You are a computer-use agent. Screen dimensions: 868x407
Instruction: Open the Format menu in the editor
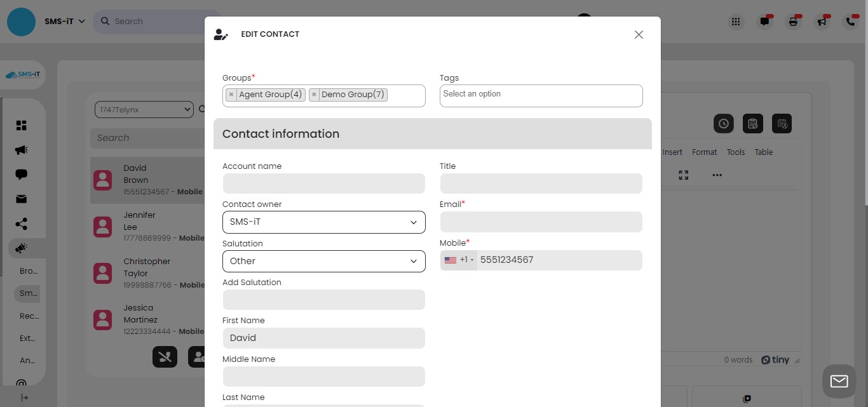pyautogui.click(x=704, y=152)
